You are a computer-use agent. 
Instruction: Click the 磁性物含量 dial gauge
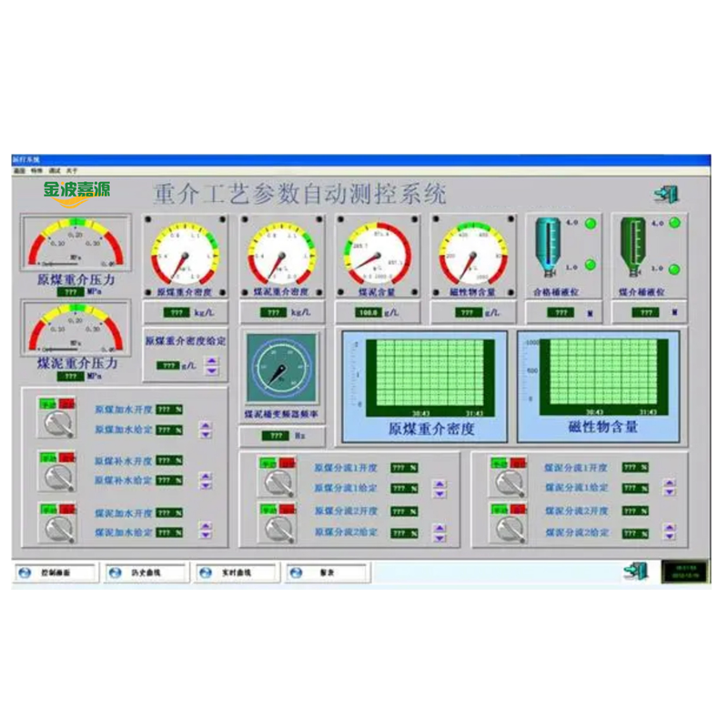pos(472,252)
